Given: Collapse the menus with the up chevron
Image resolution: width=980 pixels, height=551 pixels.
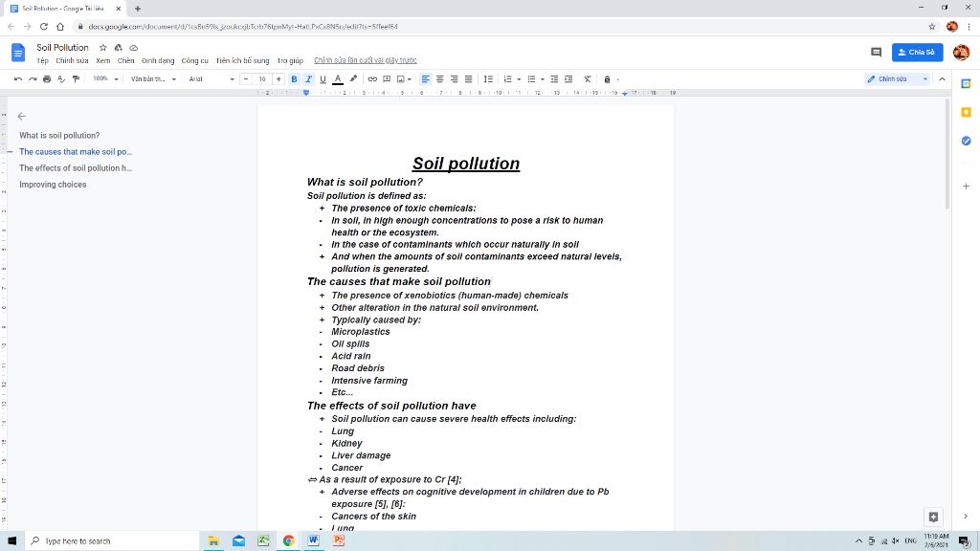Looking at the screenshot, I should coord(943,79).
